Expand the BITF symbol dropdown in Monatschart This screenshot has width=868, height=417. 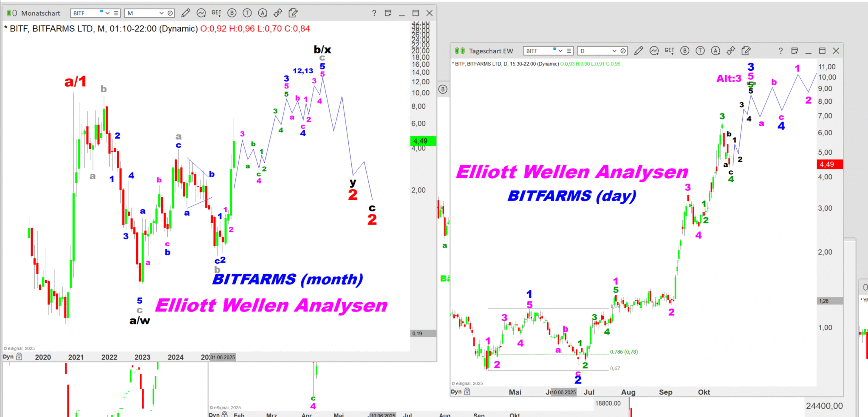108,13
